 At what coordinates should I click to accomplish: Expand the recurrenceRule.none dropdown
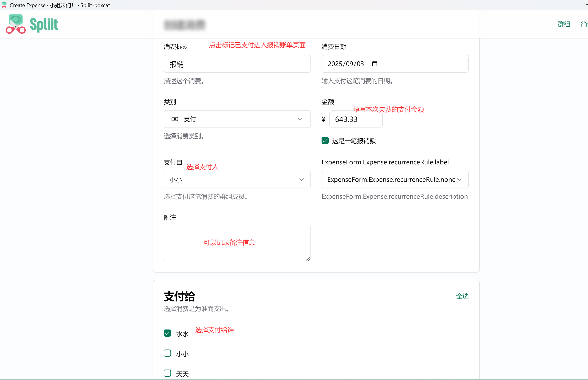tap(395, 180)
